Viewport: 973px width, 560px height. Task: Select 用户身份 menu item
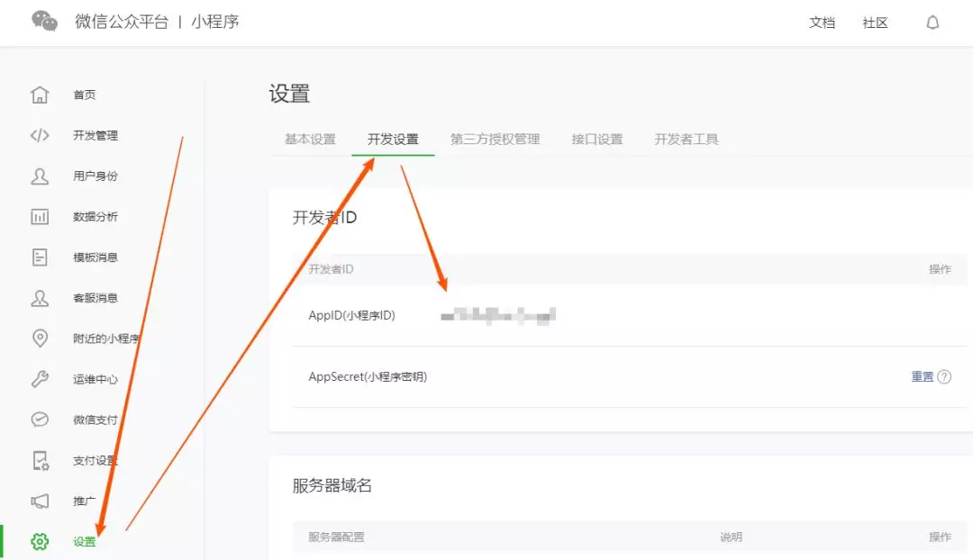95,176
